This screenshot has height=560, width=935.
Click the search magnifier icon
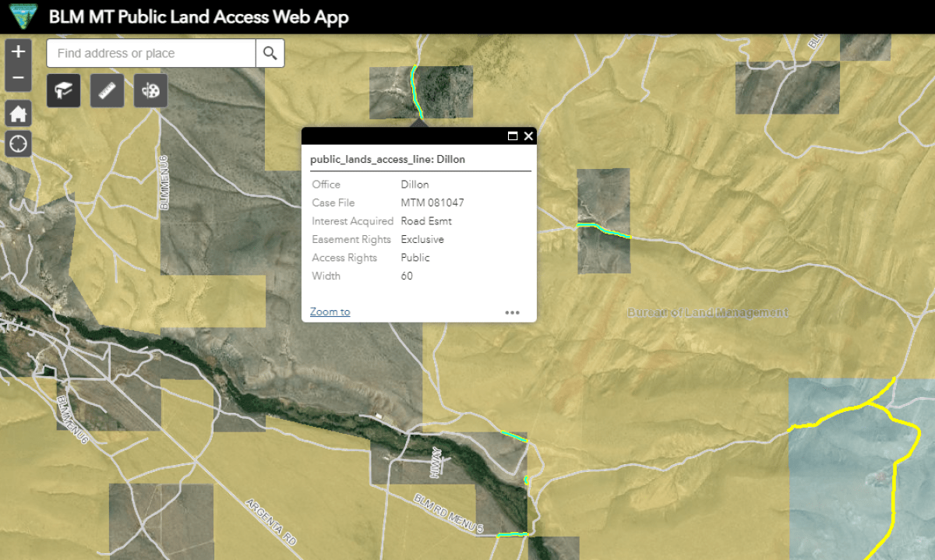coord(270,53)
